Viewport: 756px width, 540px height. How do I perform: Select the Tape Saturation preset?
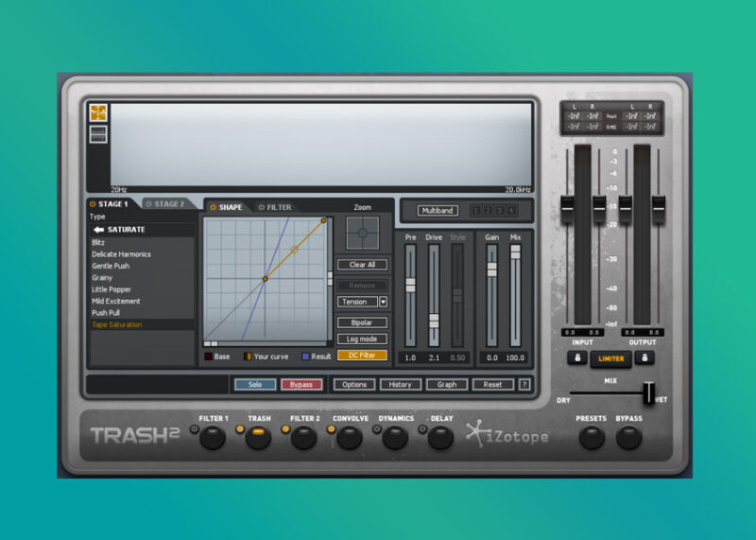click(x=143, y=324)
